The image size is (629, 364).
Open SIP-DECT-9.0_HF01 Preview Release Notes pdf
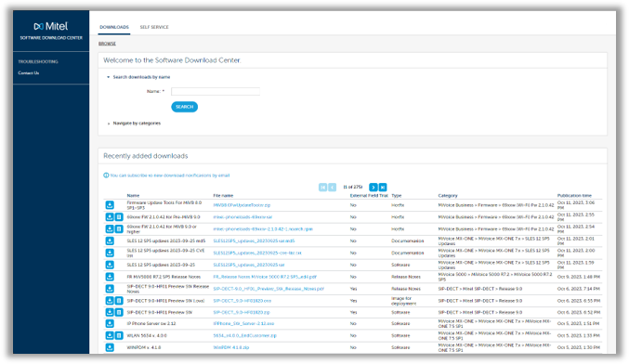point(269,289)
